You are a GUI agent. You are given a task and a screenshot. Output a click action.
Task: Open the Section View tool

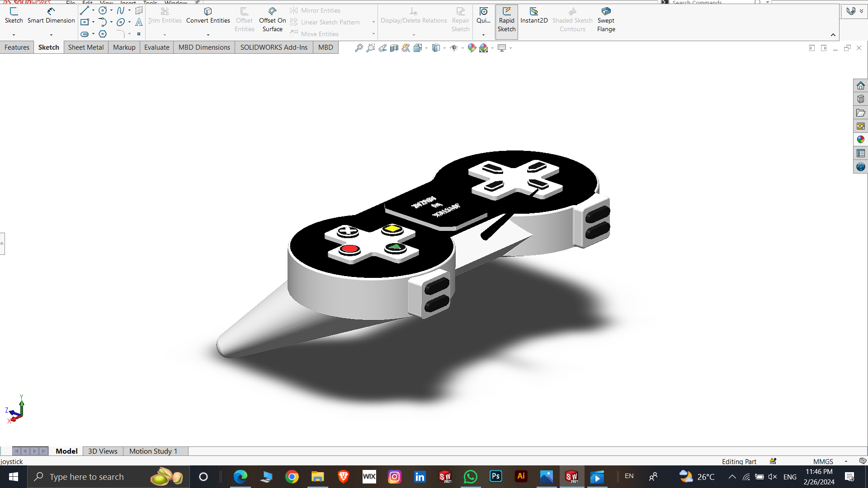[x=394, y=48]
